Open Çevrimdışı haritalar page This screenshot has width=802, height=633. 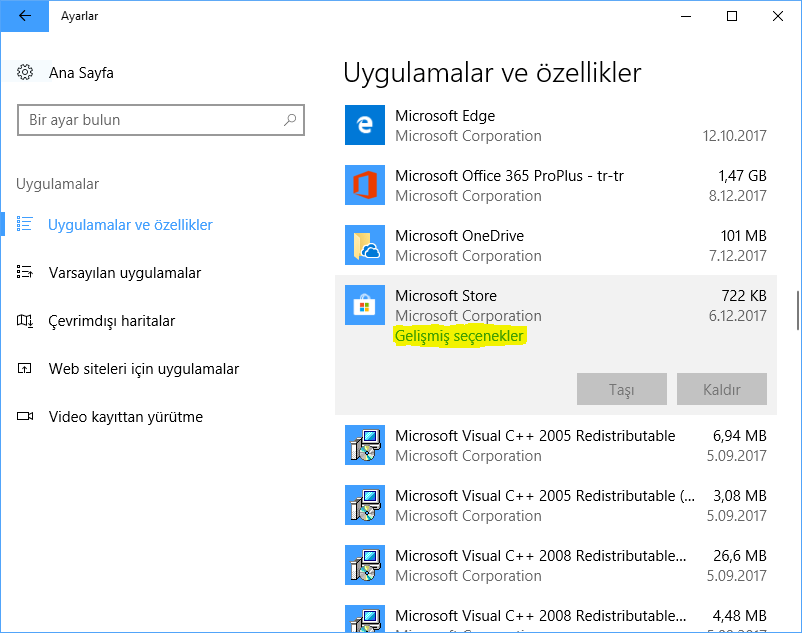pyautogui.click(x=112, y=321)
